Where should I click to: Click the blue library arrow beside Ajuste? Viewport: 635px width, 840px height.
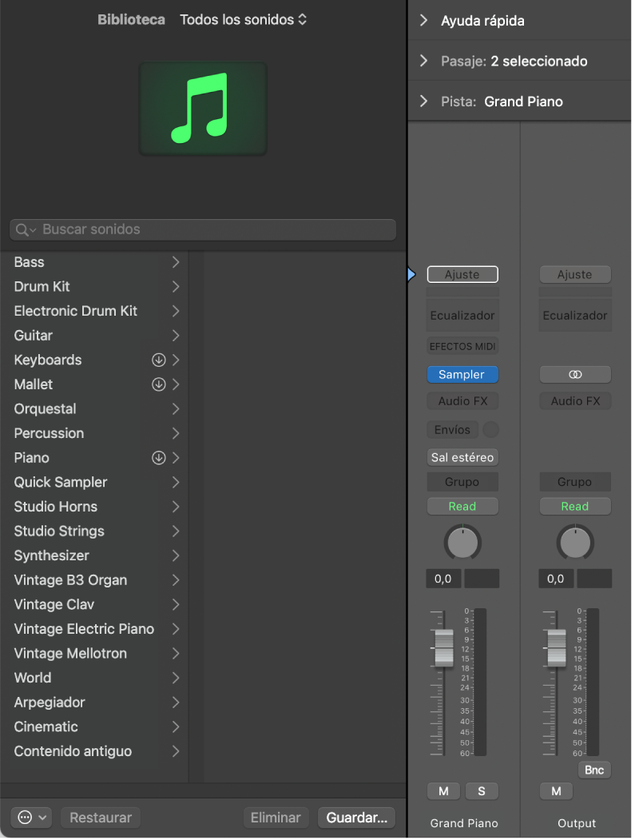pyautogui.click(x=411, y=274)
